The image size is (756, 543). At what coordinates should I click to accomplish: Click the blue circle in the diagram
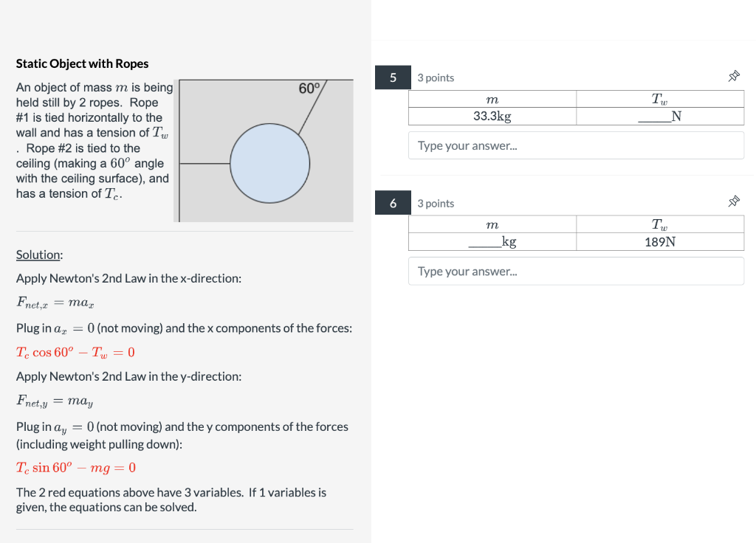(x=269, y=163)
